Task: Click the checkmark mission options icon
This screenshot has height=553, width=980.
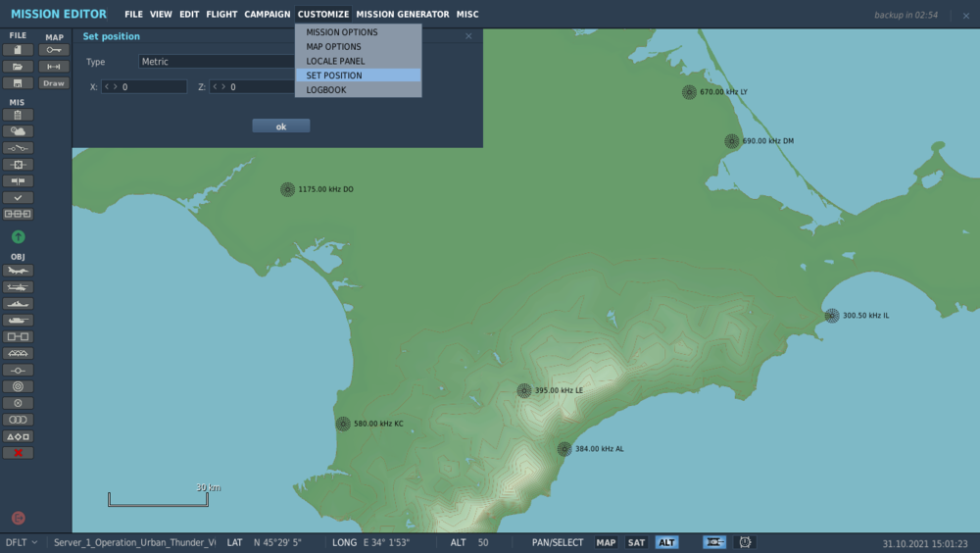Action: tap(18, 198)
